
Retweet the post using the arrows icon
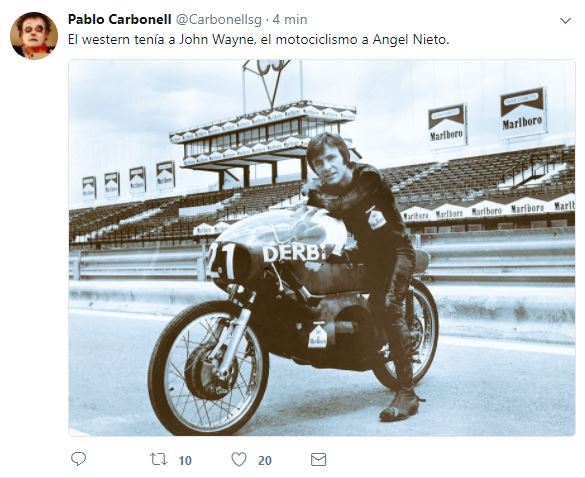tap(159, 459)
